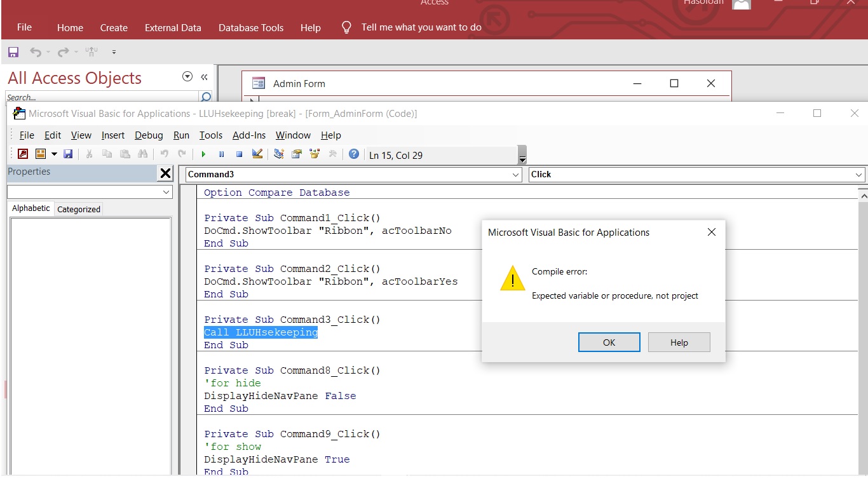
Task: Open the VBA Edit menu
Action: coord(53,135)
